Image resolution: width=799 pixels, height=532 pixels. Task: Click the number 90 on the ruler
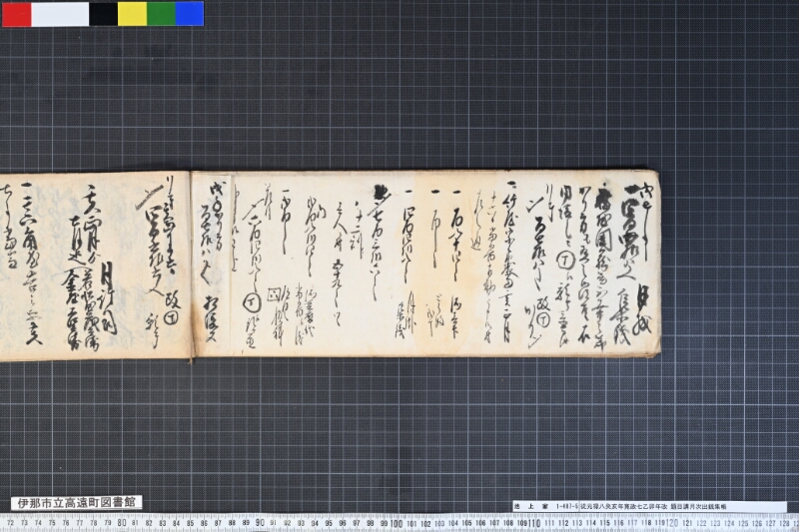(x=260, y=523)
